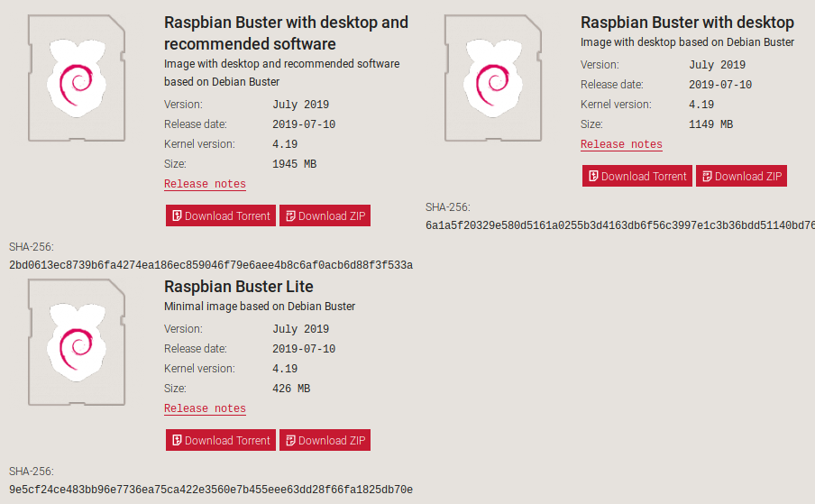Image resolution: width=815 pixels, height=504 pixels.
Task: Click the version July 2019 under Raspbian Buster with desktop
Action: pyautogui.click(x=717, y=65)
